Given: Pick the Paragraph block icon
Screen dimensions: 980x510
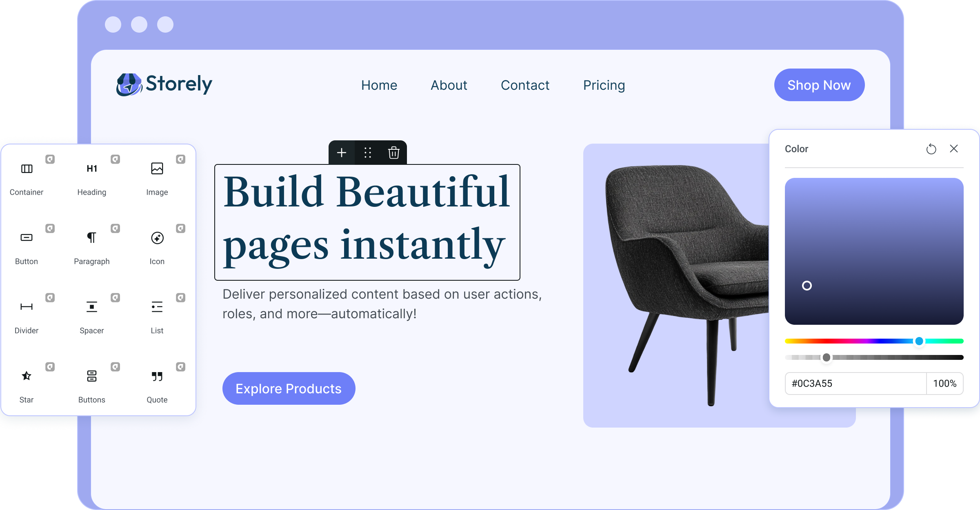Looking at the screenshot, I should click(x=92, y=237).
